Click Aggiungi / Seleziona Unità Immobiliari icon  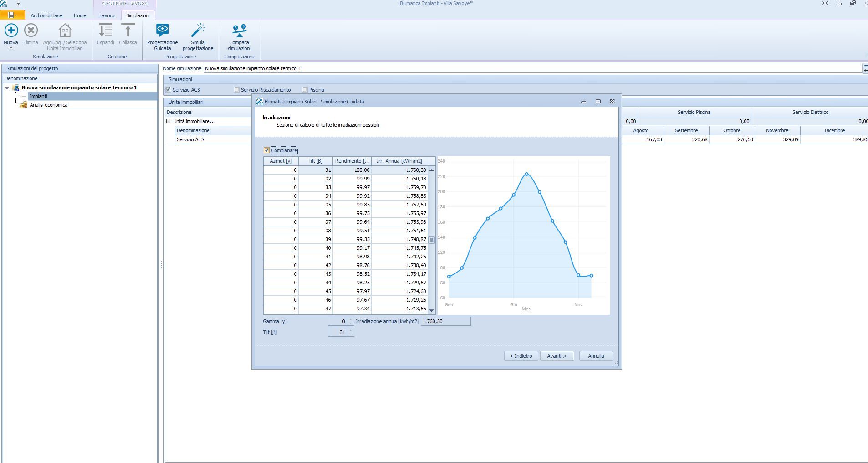pyautogui.click(x=65, y=31)
